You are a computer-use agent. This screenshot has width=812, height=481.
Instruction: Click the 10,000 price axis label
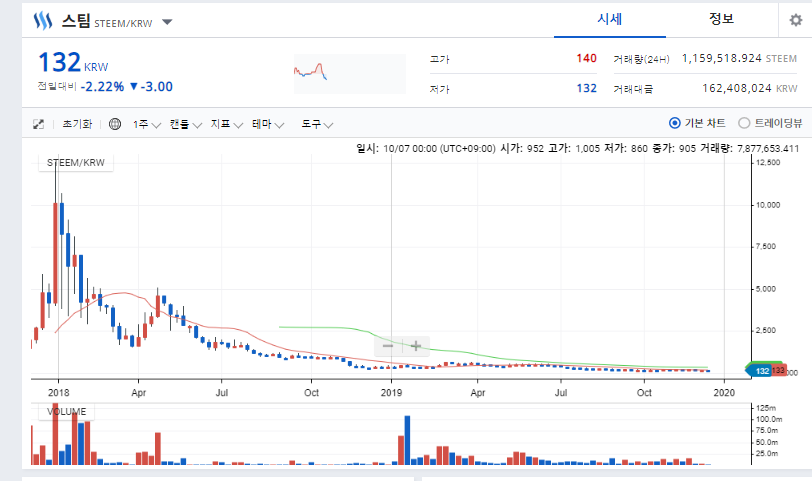pos(767,205)
